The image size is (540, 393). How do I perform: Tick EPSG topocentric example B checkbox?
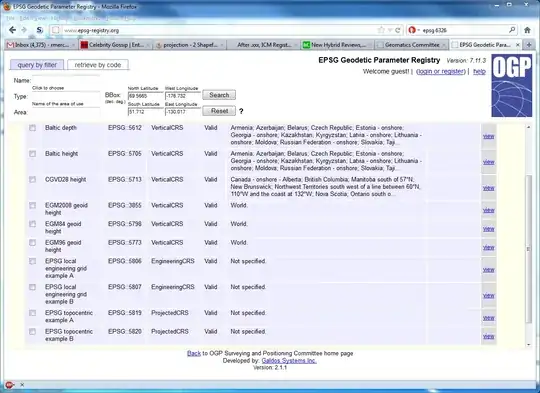click(32, 332)
